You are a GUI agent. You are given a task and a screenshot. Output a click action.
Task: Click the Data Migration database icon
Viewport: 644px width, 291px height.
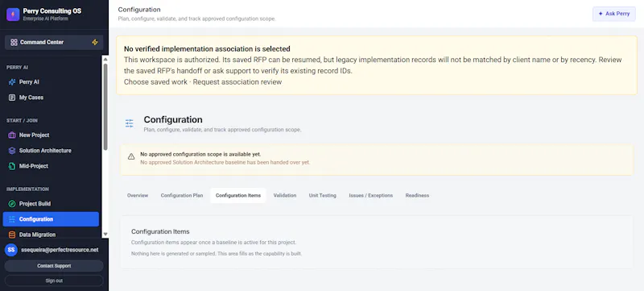tap(12, 235)
